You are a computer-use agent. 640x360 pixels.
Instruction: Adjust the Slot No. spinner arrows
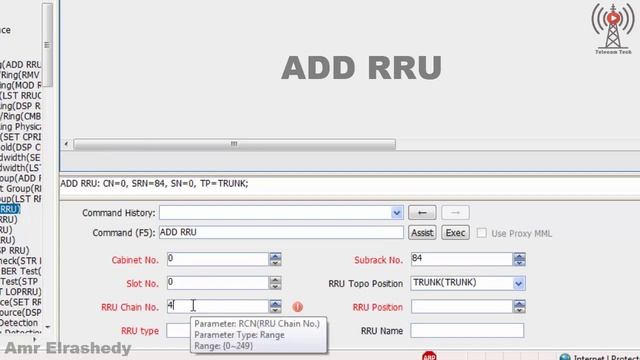[x=275, y=282]
